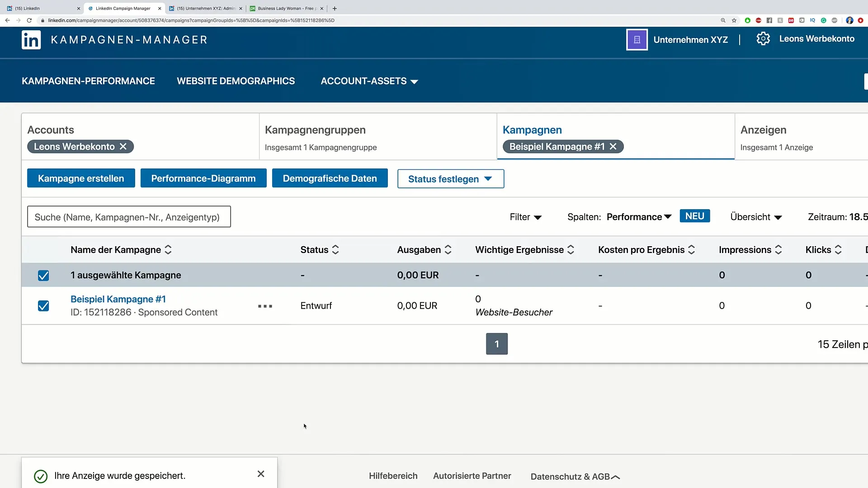The width and height of the screenshot is (868, 488).
Task: Click Leons Werbekonto in the header
Action: (816, 39)
